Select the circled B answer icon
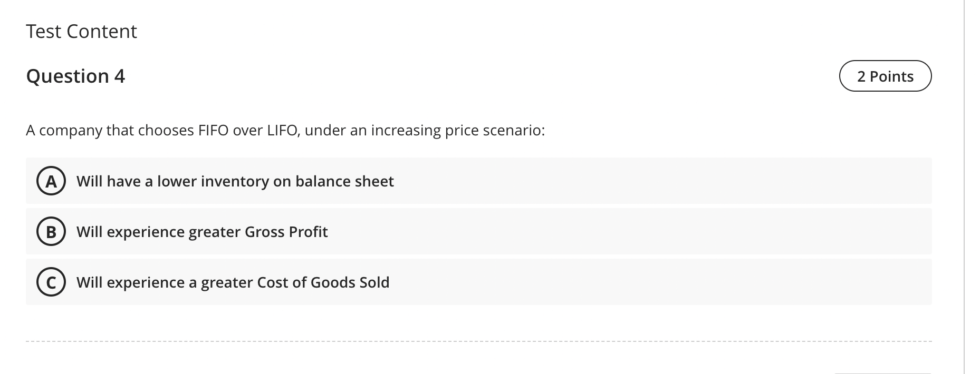 [51, 232]
